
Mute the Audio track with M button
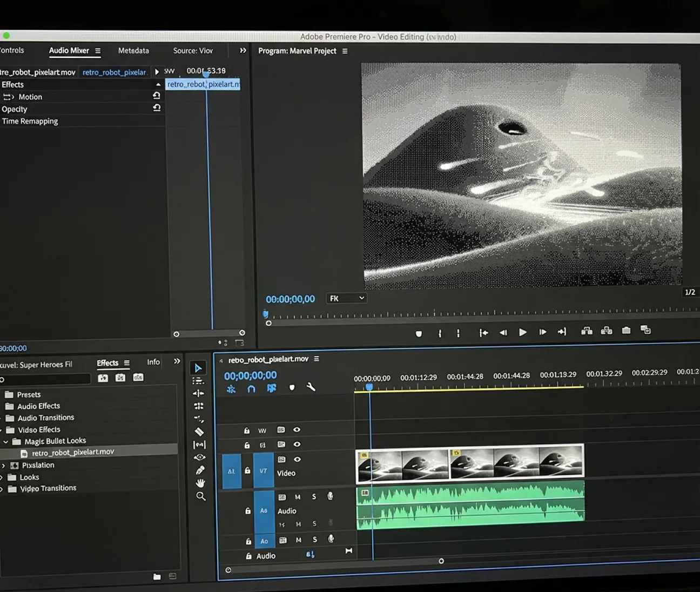tap(298, 497)
